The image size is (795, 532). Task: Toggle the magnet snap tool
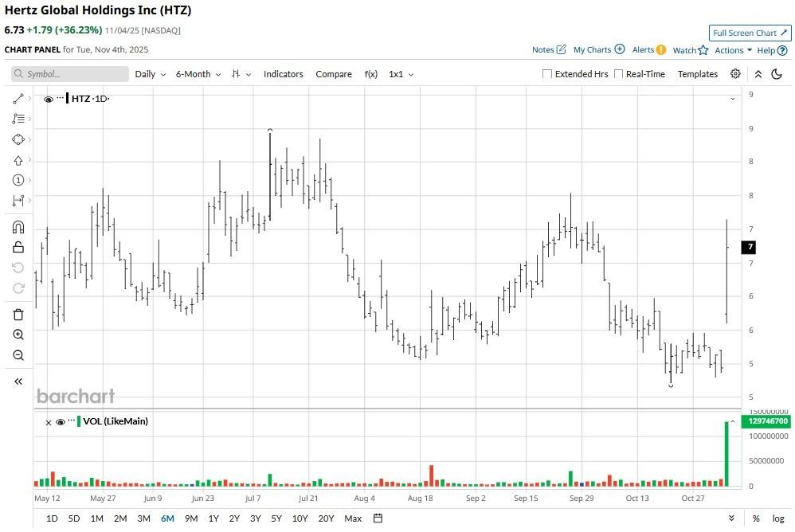pos(18,226)
